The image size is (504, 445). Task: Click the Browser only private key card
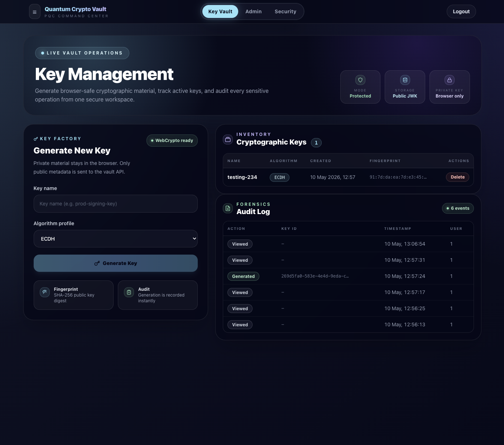450,87
